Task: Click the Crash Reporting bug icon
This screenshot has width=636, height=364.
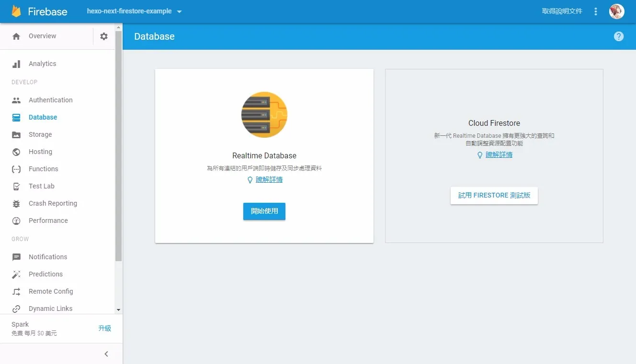Action: 16,203
